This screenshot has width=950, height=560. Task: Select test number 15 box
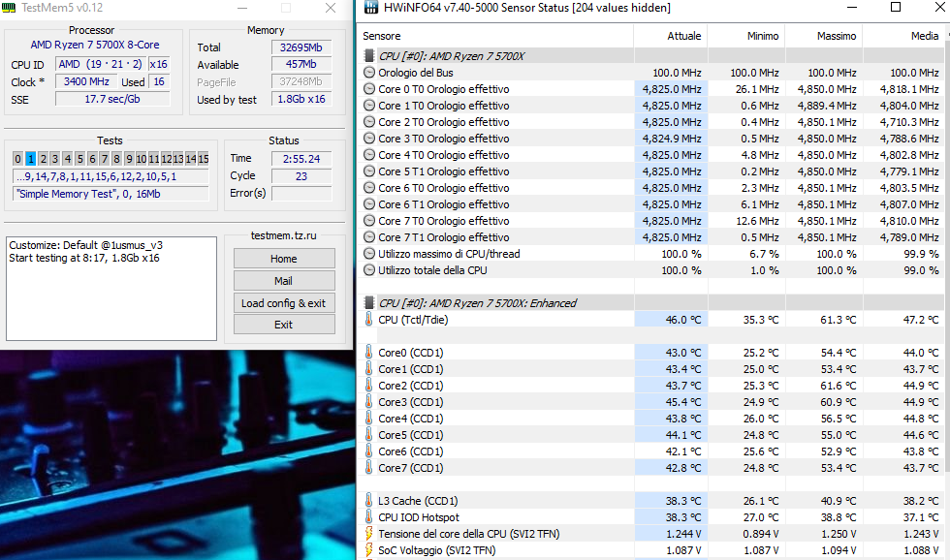pyautogui.click(x=203, y=159)
